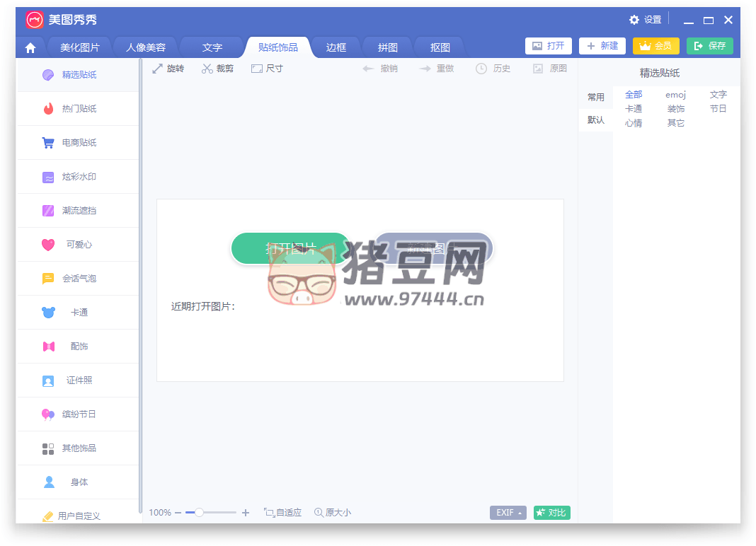Image resolution: width=756 pixels, height=546 pixels.
Task: Open the 身体 body category
Action: pyautogui.click(x=78, y=482)
